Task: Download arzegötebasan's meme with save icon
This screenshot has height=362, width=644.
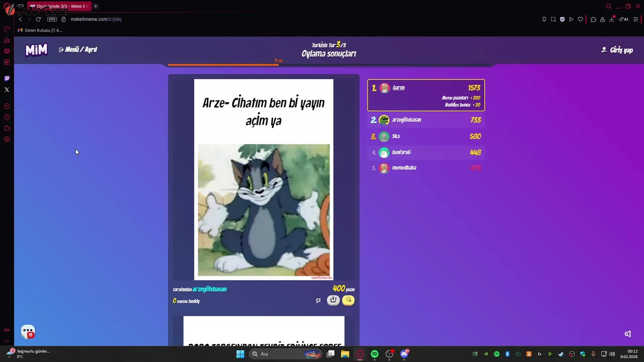Action: 333,300
